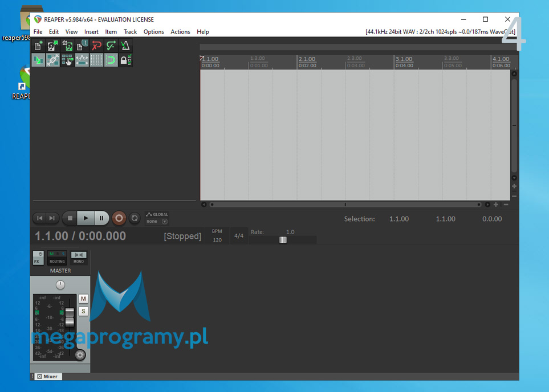This screenshot has width=549, height=392.
Task: Go to project end in transport
Action: click(x=52, y=218)
